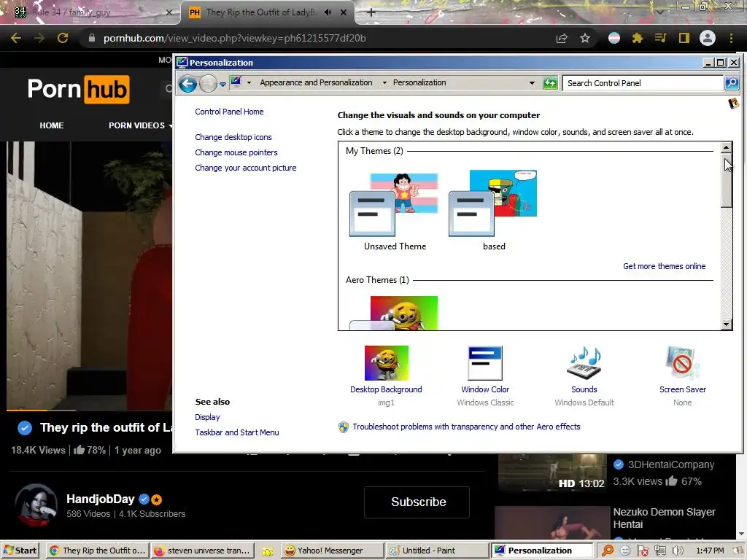Image resolution: width=747 pixels, height=560 pixels.
Task: Open Taskbar and Start Menu link
Action: (x=237, y=432)
